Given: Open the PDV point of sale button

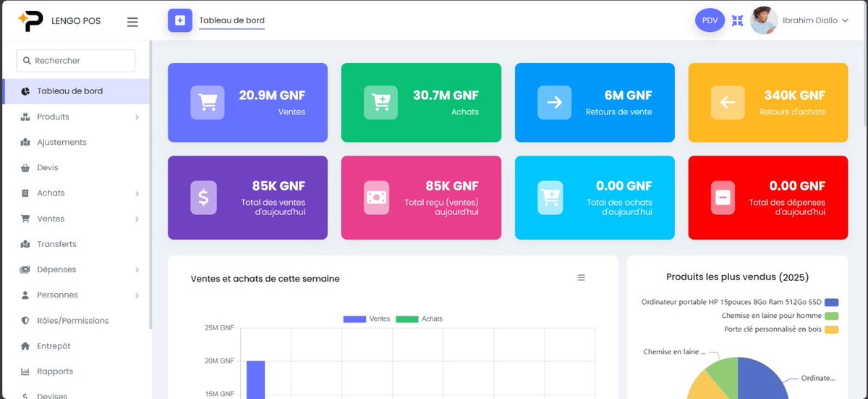Looking at the screenshot, I should click(710, 20).
